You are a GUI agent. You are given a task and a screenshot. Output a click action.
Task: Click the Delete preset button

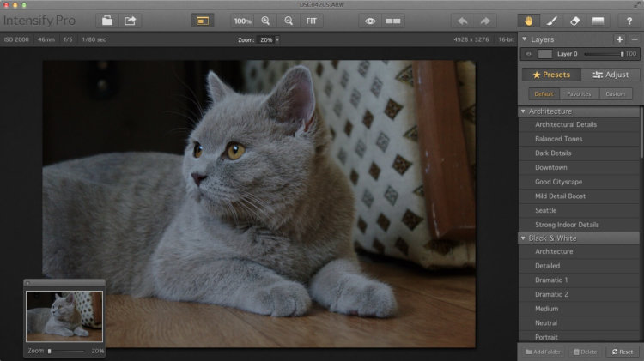pyautogui.click(x=586, y=352)
